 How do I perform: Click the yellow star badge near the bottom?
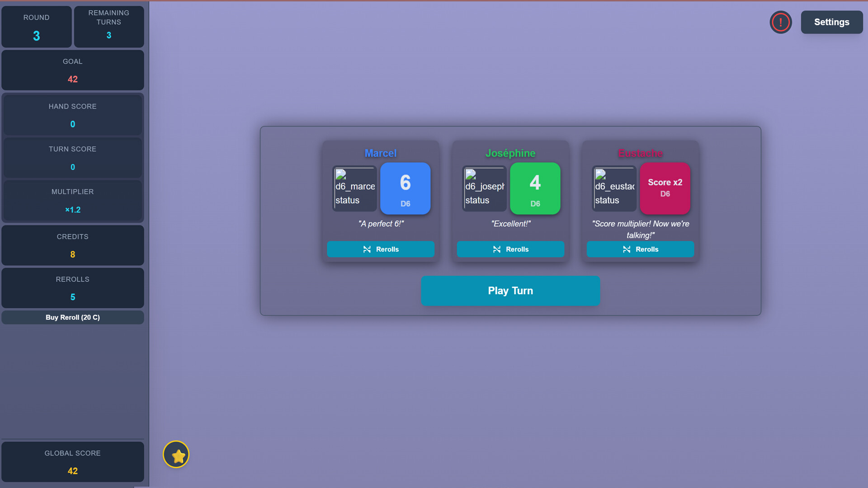pyautogui.click(x=176, y=455)
